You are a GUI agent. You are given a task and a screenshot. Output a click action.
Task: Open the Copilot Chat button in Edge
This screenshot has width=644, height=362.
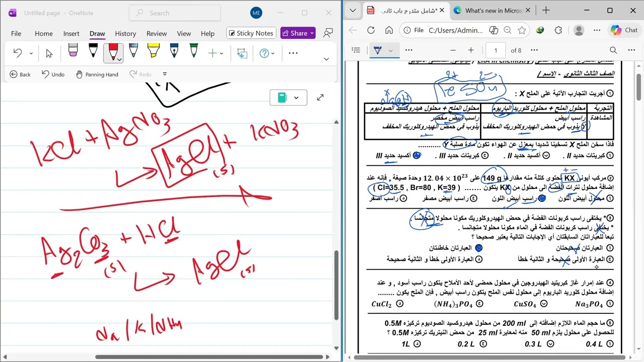point(624,30)
